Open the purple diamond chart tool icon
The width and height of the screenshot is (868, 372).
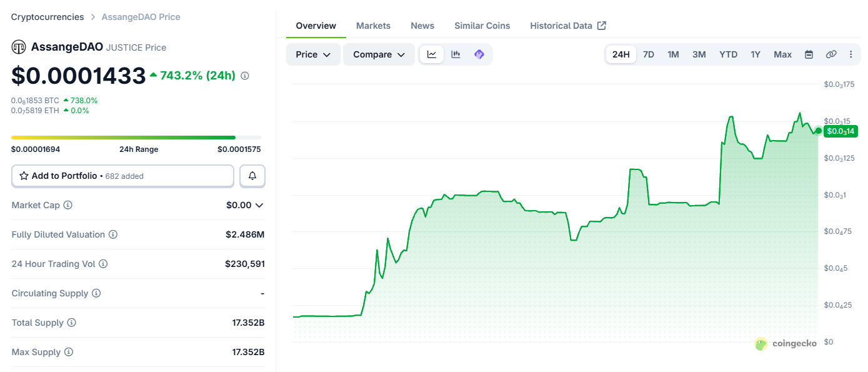tap(479, 54)
